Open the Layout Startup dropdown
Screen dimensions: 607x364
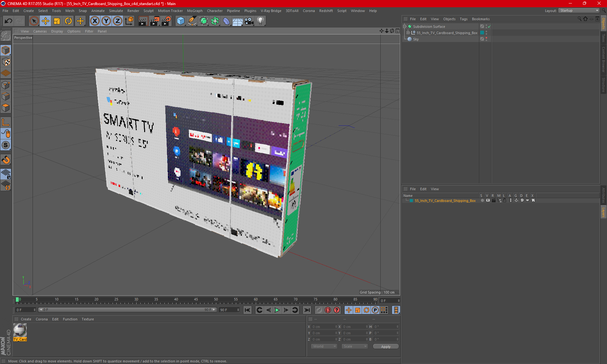pyautogui.click(x=579, y=10)
